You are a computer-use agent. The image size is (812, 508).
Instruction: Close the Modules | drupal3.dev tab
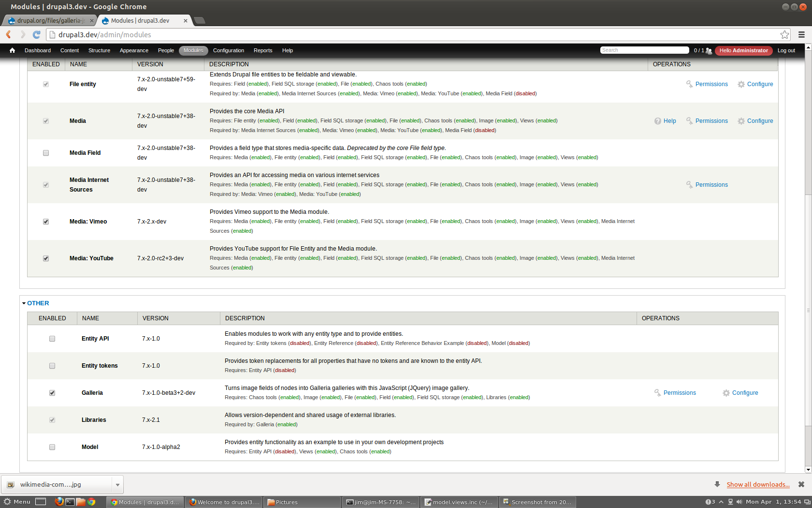point(185,21)
